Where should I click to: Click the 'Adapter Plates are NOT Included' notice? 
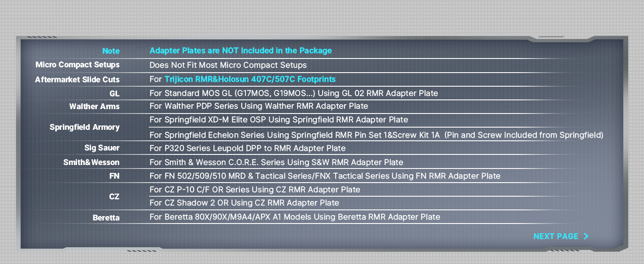[x=241, y=51]
